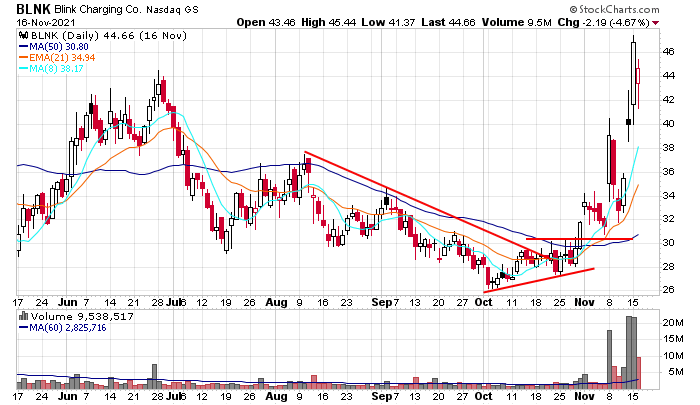Click the 44 price axis label
This screenshot has width=700, height=405.
point(668,76)
